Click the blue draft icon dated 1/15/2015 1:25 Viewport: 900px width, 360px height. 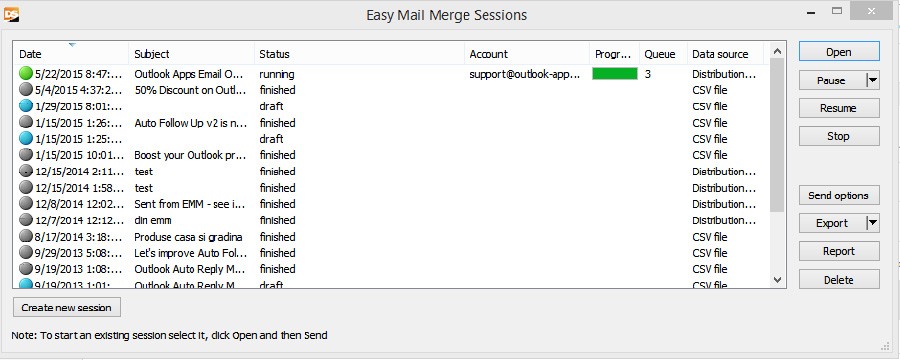coord(25,138)
